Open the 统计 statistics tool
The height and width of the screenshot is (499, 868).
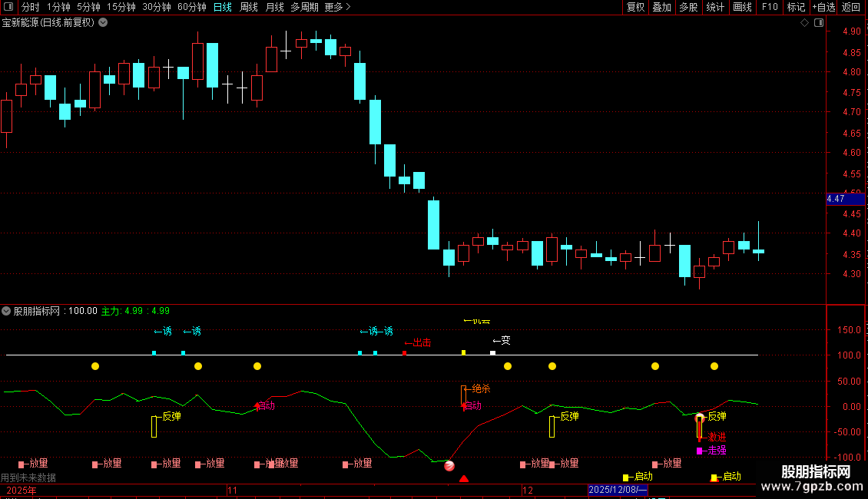tap(715, 7)
